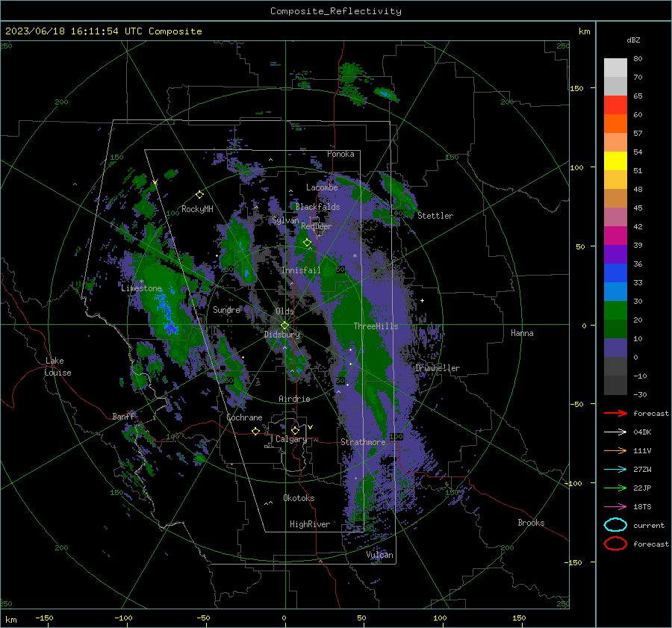Click the RockyMH label

(x=197, y=209)
